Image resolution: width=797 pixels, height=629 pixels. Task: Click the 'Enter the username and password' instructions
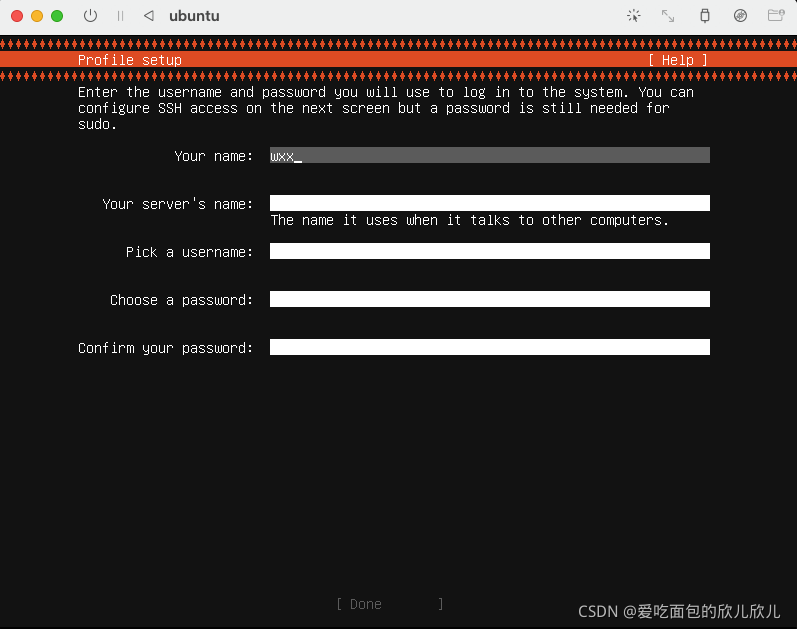pos(386,108)
